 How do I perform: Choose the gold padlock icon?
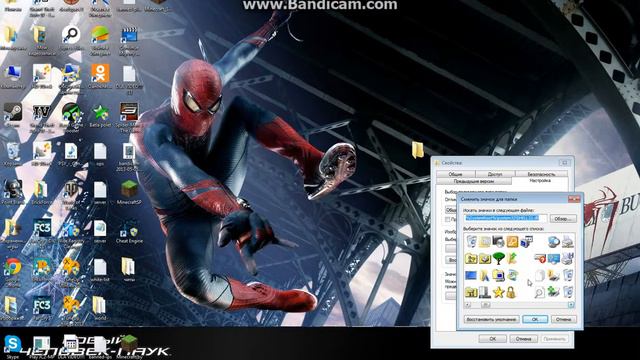click(x=511, y=292)
